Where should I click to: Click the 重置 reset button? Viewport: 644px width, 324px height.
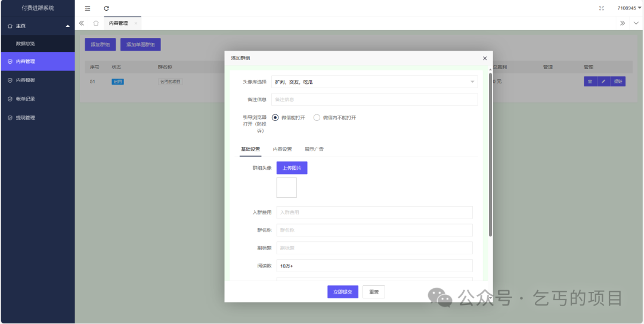tap(374, 292)
